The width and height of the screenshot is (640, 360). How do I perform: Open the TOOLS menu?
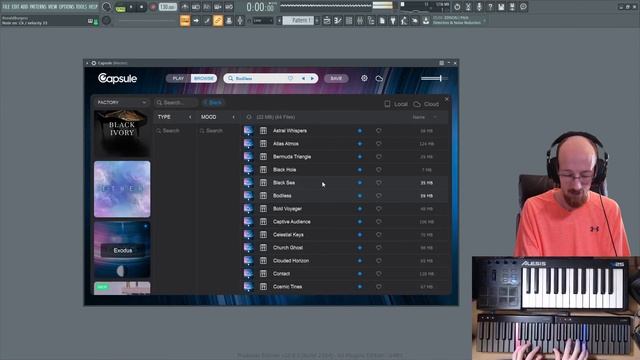click(82, 7)
